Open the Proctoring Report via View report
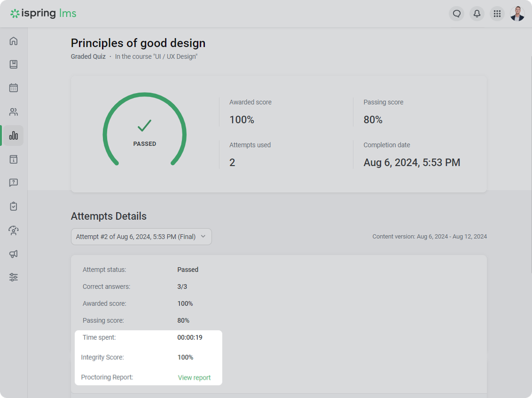532x398 pixels. [x=194, y=378]
